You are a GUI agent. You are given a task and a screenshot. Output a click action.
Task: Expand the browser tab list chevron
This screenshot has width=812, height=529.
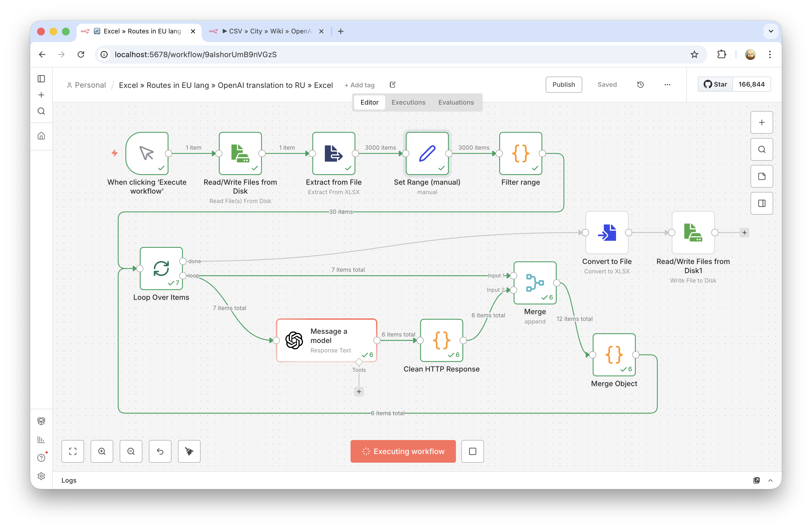[771, 31]
